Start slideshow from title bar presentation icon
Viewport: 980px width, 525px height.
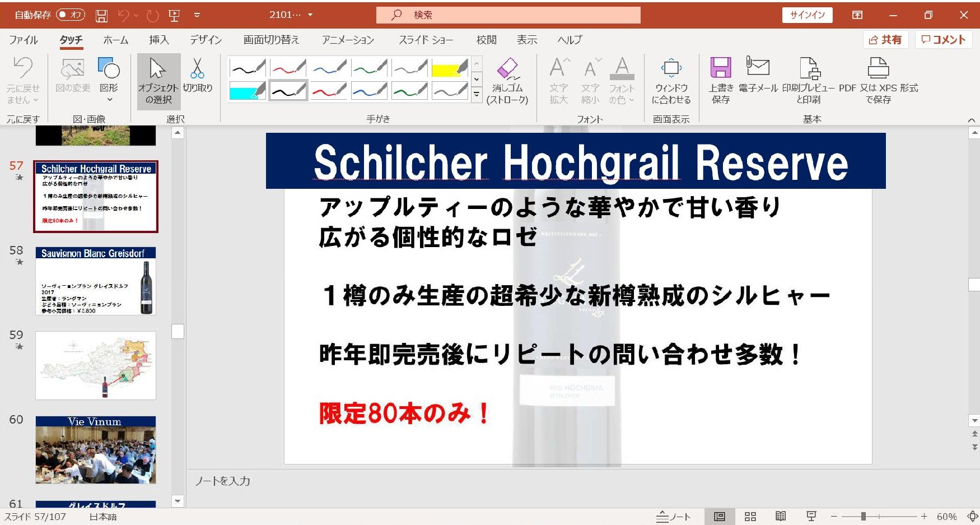(x=174, y=16)
